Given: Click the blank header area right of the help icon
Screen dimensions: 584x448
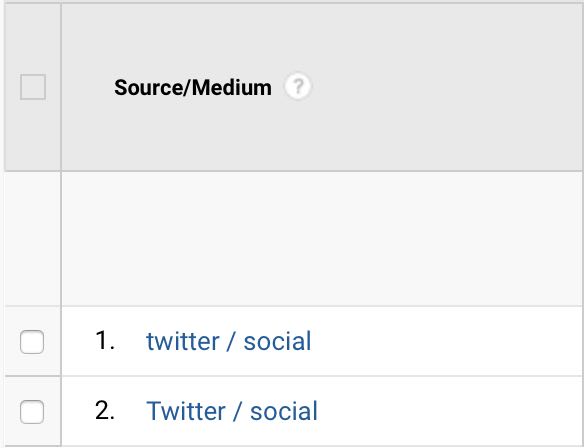Looking at the screenshot, I should point(447,87).
